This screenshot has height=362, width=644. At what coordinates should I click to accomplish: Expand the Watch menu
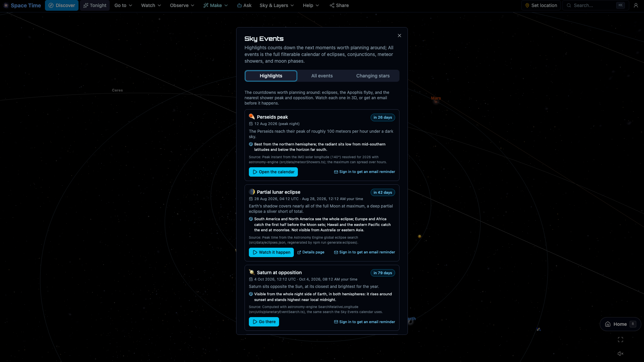point(151,5)
